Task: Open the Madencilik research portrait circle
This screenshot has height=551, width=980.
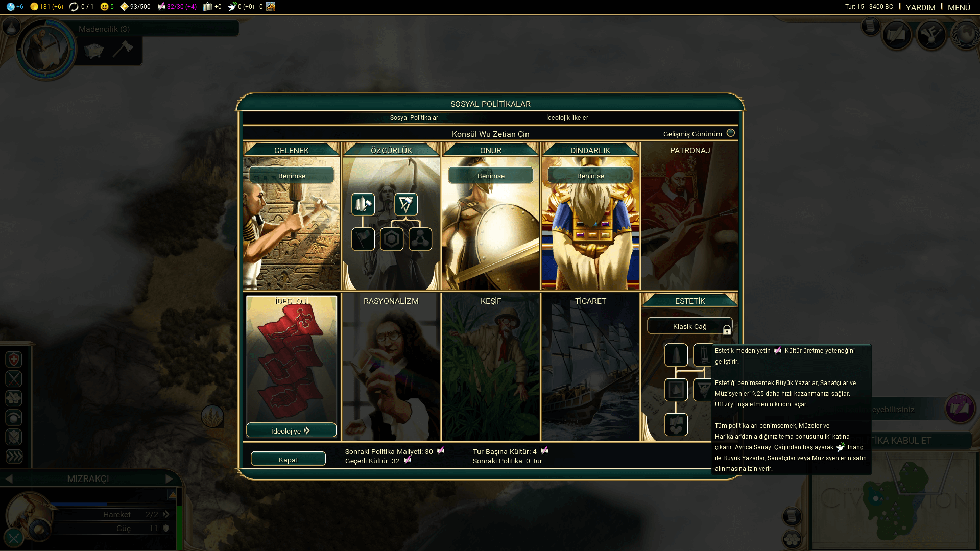Action: pyautogui.click(x=45, y=50)
